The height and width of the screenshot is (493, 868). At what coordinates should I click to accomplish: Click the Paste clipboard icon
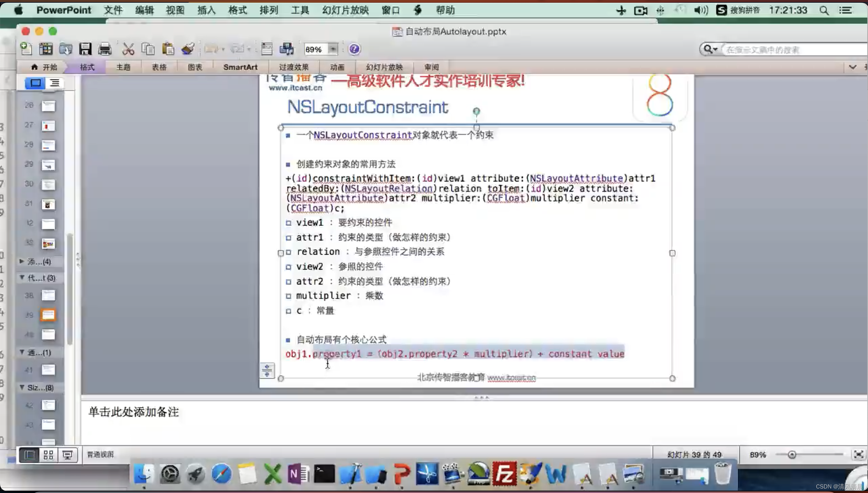[168, 49]
